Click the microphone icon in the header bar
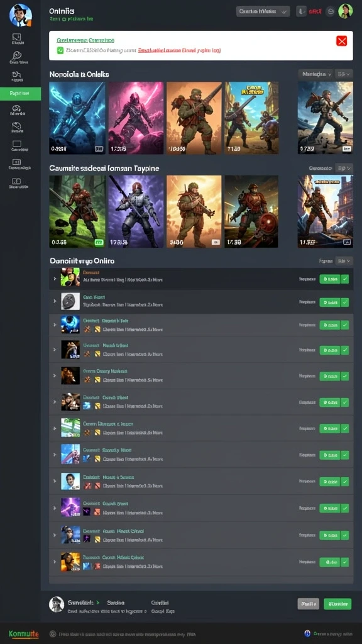The image size is (362, 644). coord(301,11)
